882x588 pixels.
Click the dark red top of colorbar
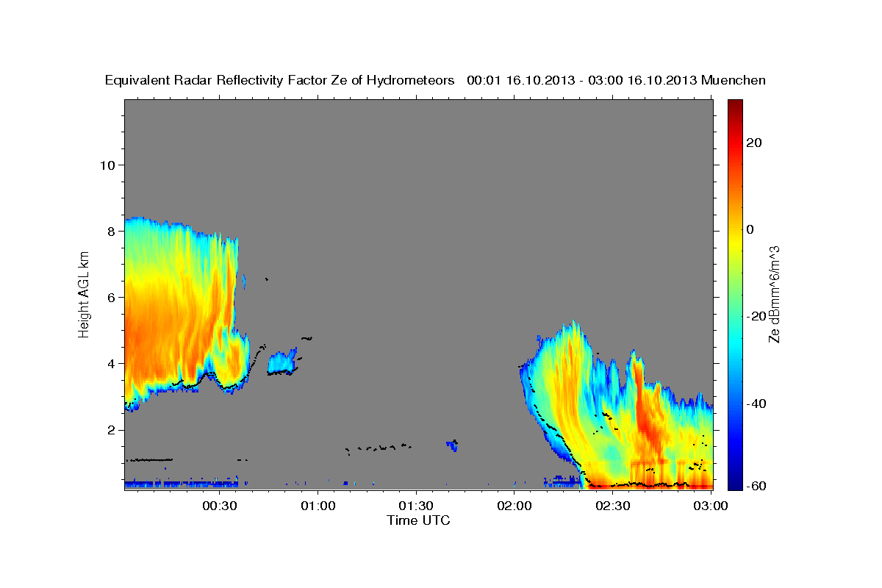[x=734, y=106]
